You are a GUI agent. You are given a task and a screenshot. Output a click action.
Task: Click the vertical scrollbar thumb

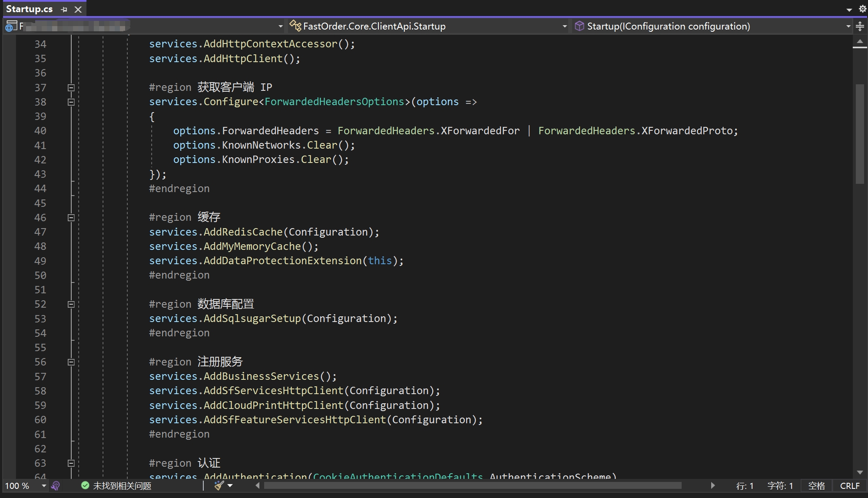[x=860, y=134]
